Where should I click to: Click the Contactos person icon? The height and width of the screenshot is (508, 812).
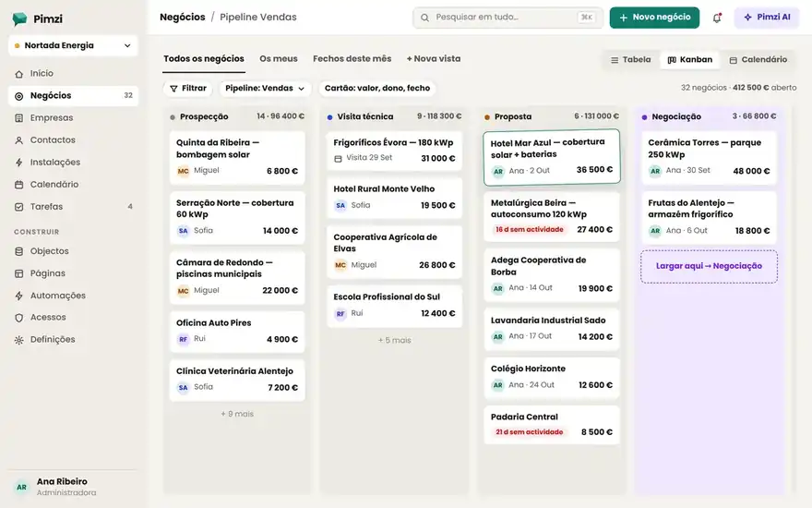click(19, 140)
